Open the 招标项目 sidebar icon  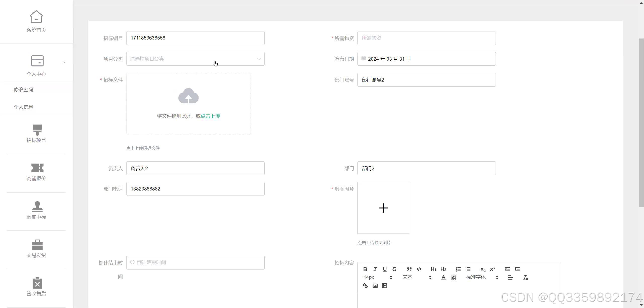37,130
